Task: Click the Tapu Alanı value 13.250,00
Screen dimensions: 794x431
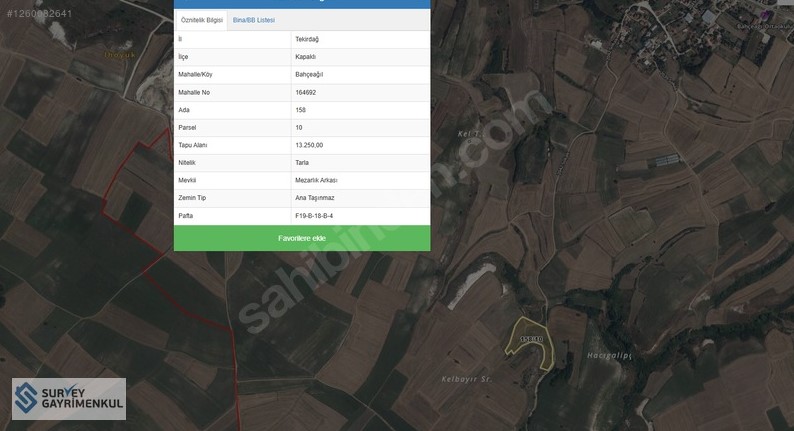Action: pyautogui.click(x=309, y=145)
